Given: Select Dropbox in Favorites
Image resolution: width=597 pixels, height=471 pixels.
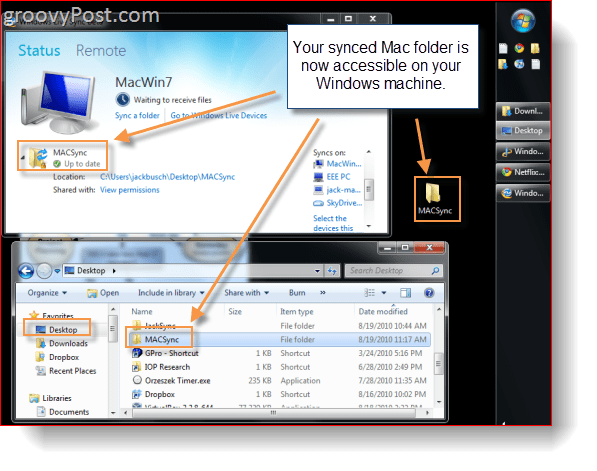Looking at the screenshot, I should click(57, 357).
